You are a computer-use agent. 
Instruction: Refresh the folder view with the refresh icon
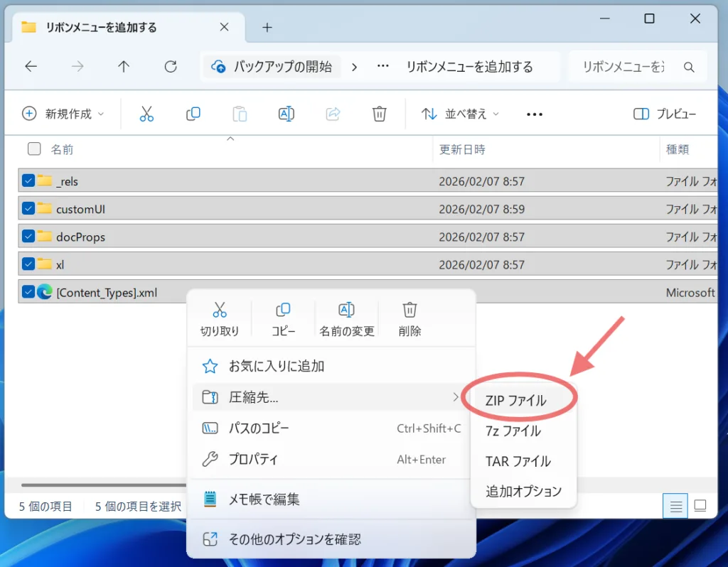pyautogui.click(x=170, y=66)
